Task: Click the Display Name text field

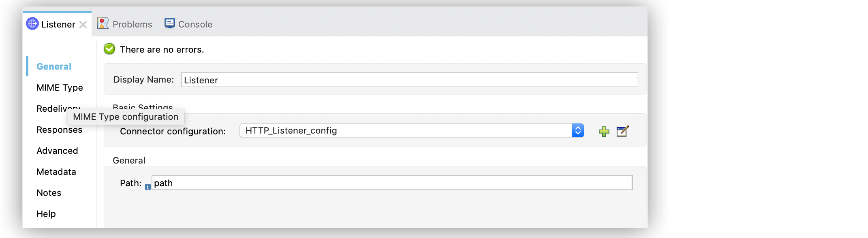Action: (409, 80)
